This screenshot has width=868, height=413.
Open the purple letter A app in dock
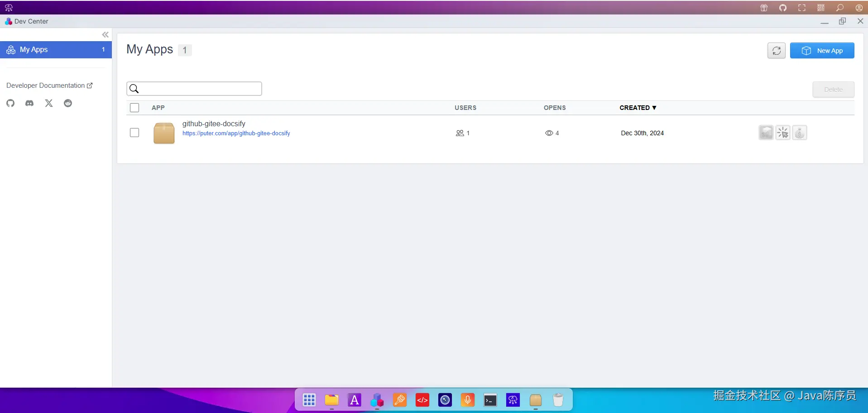[x=355, y=400]
